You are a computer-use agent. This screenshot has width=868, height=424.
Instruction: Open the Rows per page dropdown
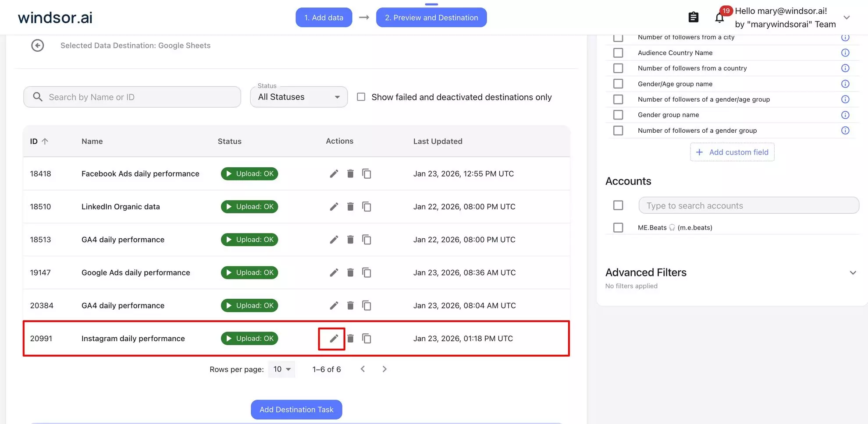pos(282,369)
